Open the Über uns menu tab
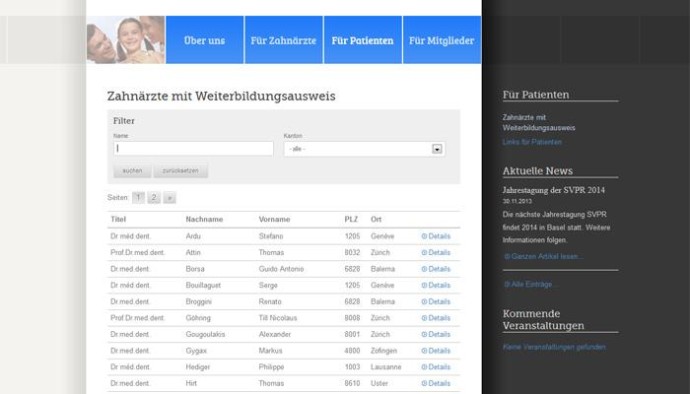690x394 pixels. click(205, 40)
